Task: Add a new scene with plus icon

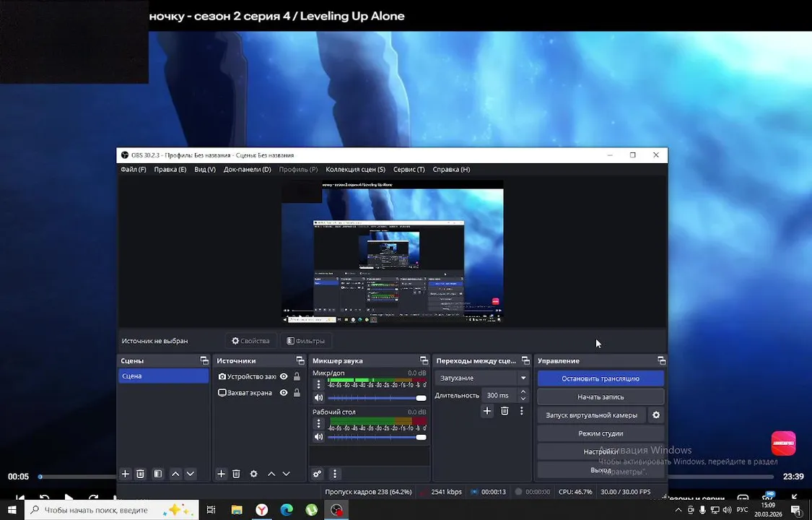Action: tap(125, 474)
